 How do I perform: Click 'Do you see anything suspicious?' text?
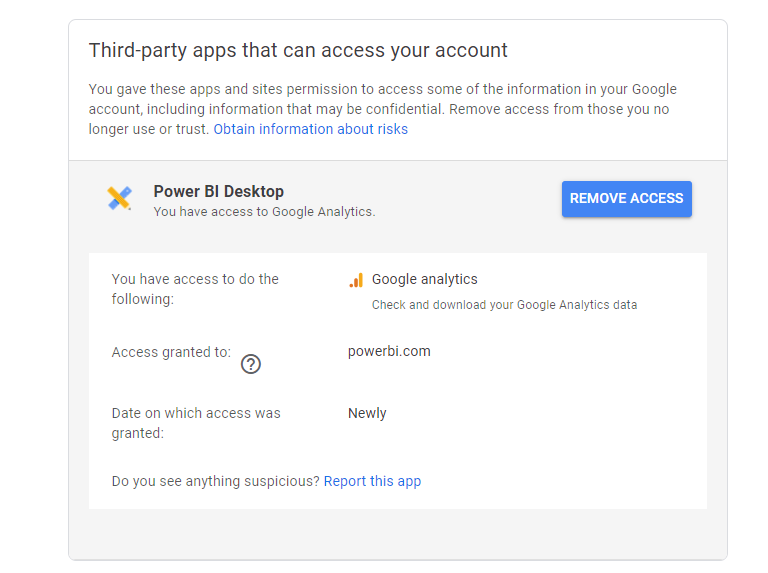216,481
